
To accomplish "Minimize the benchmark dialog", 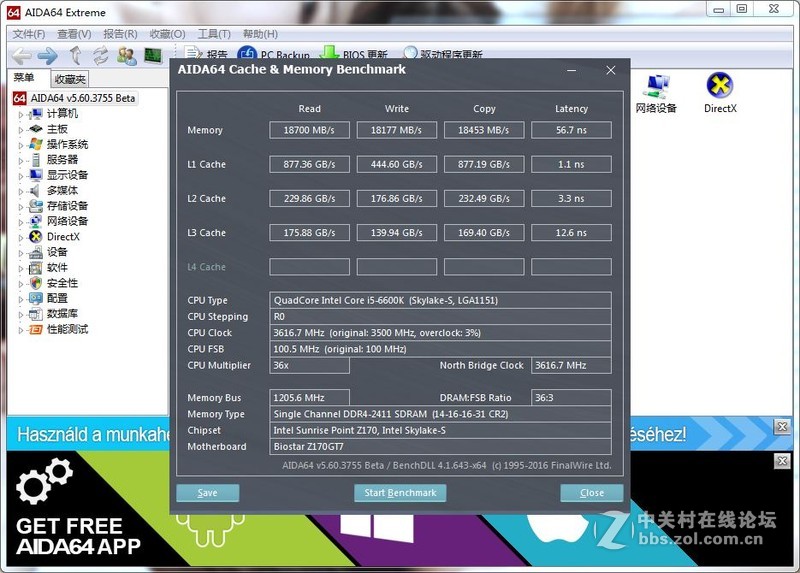I will (571, 70).
